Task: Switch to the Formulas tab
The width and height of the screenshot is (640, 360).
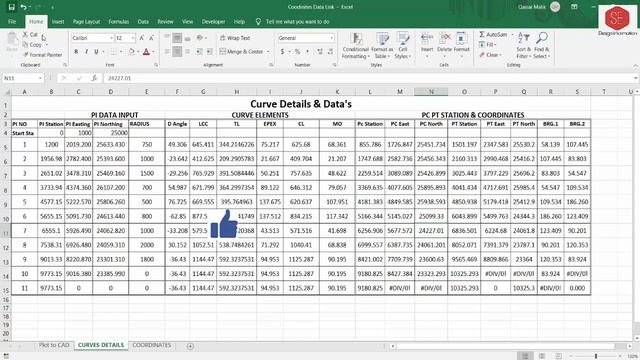Action: point(118,22)
